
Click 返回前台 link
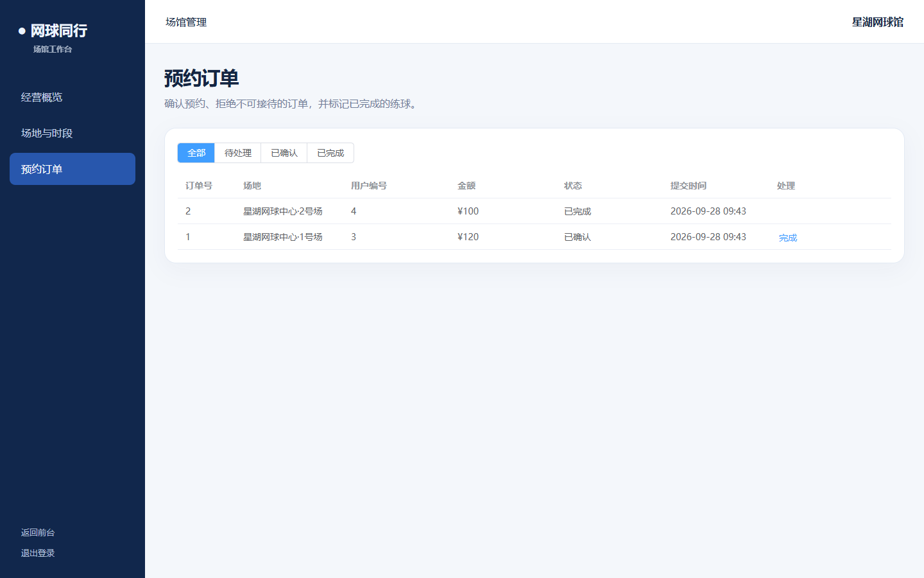point(38,532)
